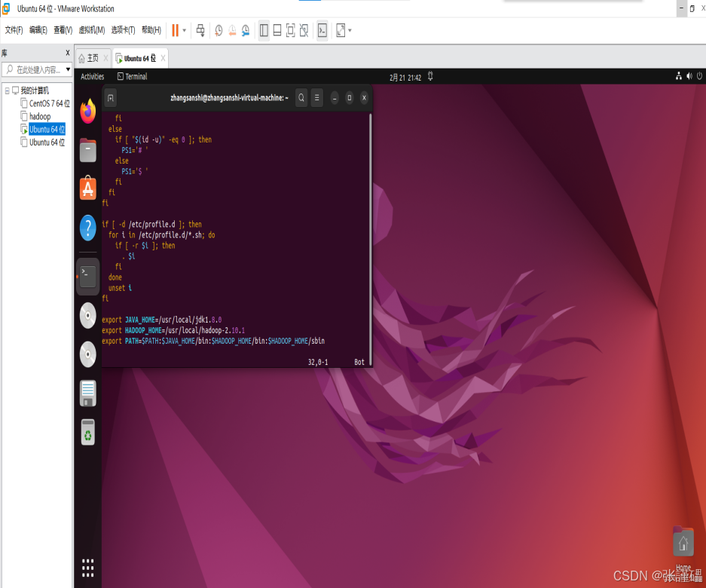This screenshot has width=706, height=588.
Task: Open the clock showing 2月 21 21:42
Action: (405, 78)
